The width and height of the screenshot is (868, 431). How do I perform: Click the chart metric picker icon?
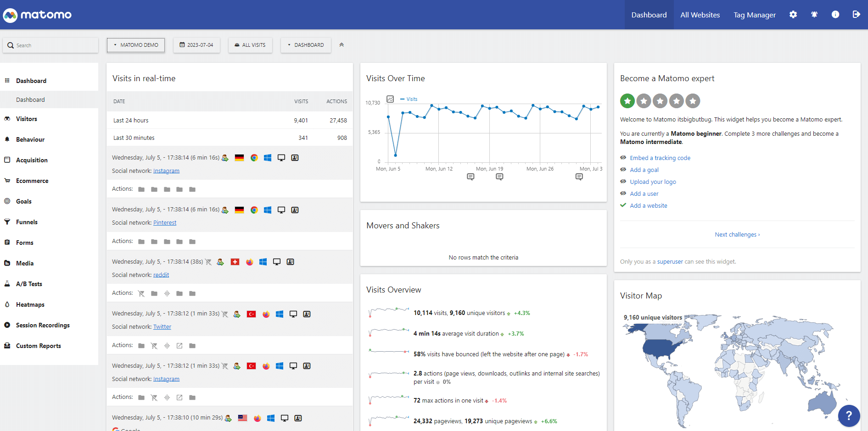[390, 99]
